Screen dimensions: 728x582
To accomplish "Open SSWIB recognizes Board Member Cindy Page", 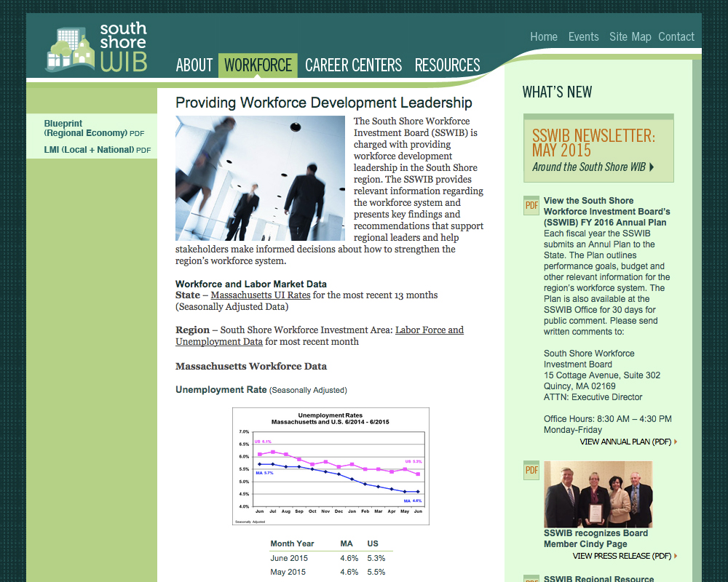I will (596, 538).
